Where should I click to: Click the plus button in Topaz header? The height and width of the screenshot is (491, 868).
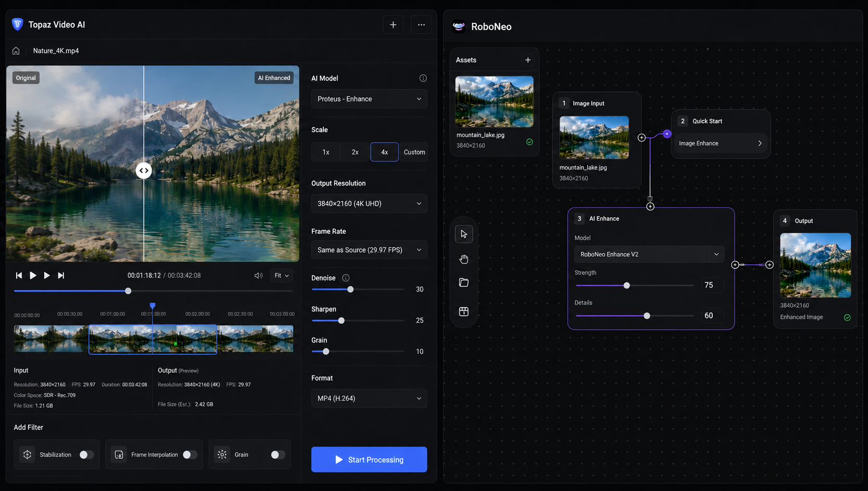393,24
